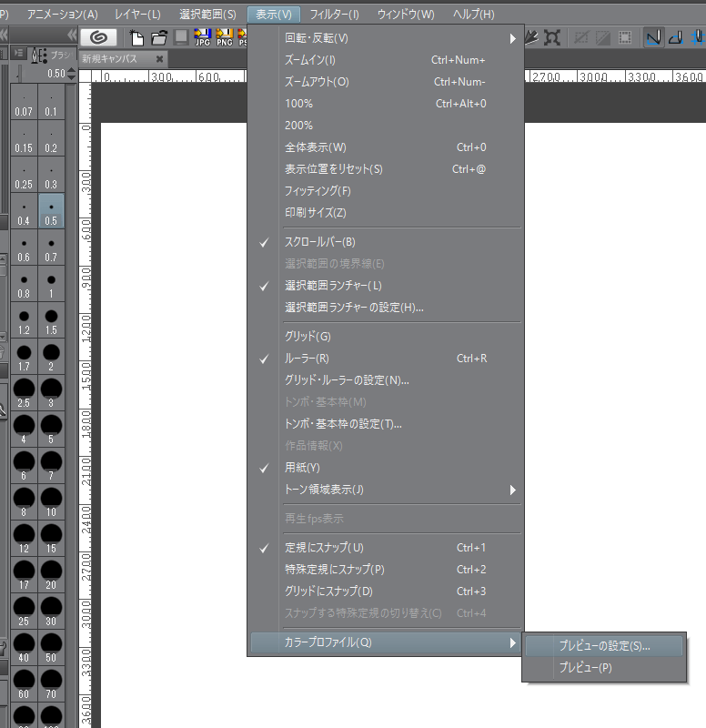Toggle the snap to special ruler icon
The height and width of the screenshot is (728, 706).
coord(676,37)
